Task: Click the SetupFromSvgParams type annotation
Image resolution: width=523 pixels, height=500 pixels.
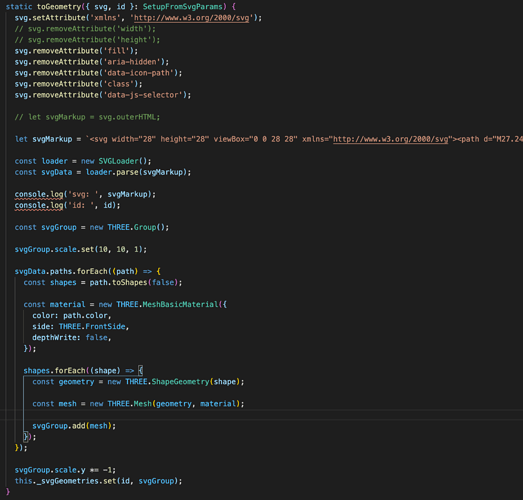Action: coord(182,7)
